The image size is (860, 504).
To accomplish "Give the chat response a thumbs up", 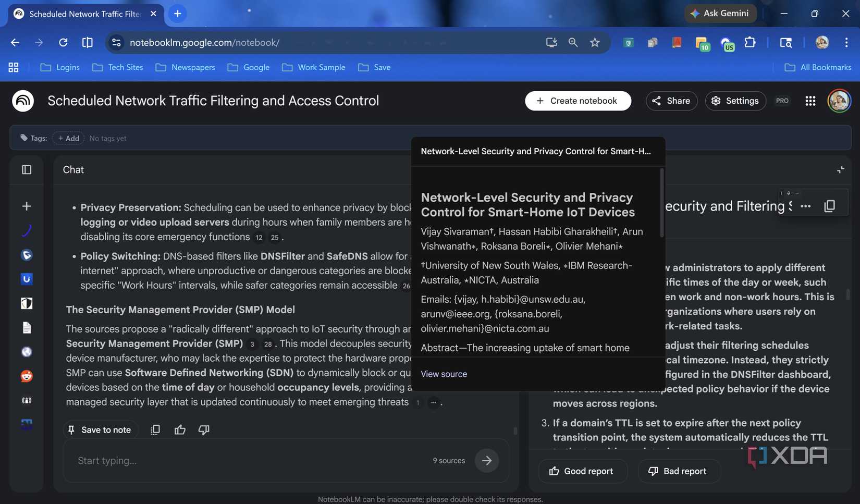I will [180, 429].
